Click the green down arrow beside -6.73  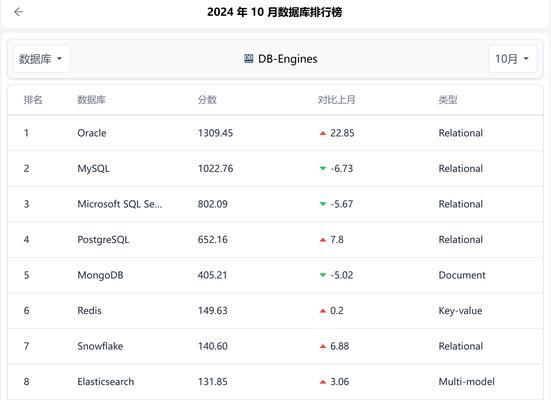tap(323, 169)
